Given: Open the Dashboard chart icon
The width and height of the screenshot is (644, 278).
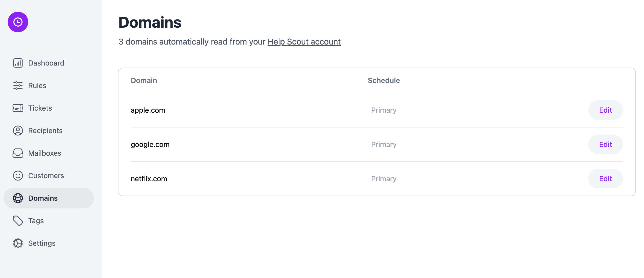Looking at the screenshot, I should point(18,63).
